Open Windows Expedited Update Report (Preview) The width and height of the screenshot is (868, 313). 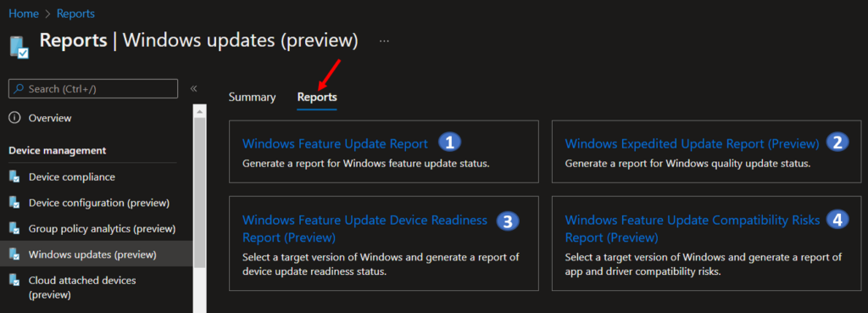(692, 143)
